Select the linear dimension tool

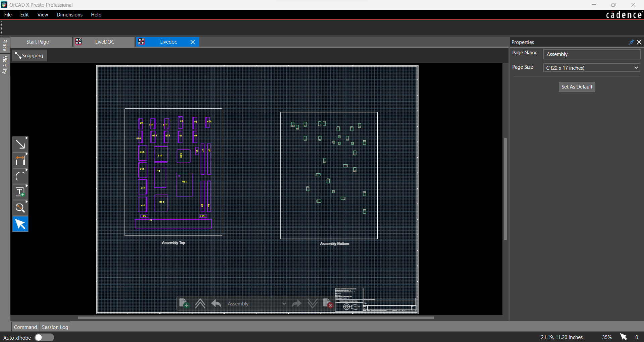coord(20,160)
